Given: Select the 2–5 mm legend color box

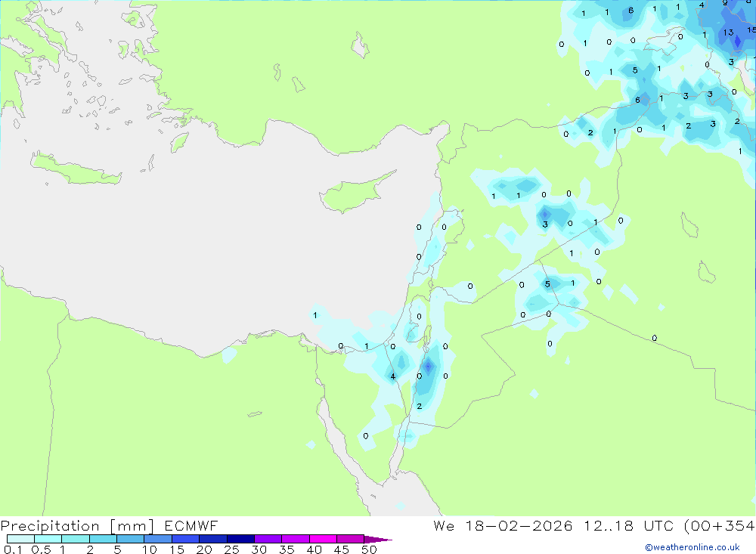Looking at the screenshot, I should (x=103, y=539).
